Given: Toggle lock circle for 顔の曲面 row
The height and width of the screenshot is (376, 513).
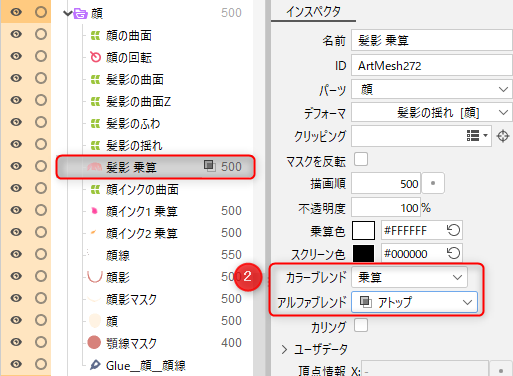Looking at the screenshot, I should [41, 34].
